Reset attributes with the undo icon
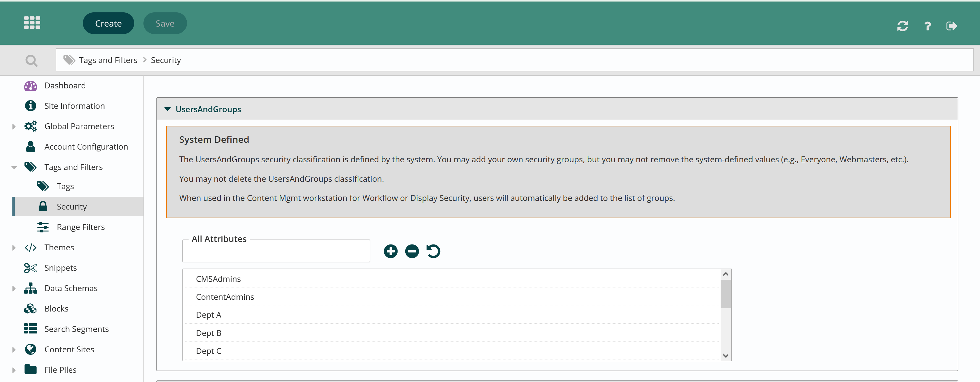The width and height of the screenshot is (980, 382). click(x=433, y=251)
